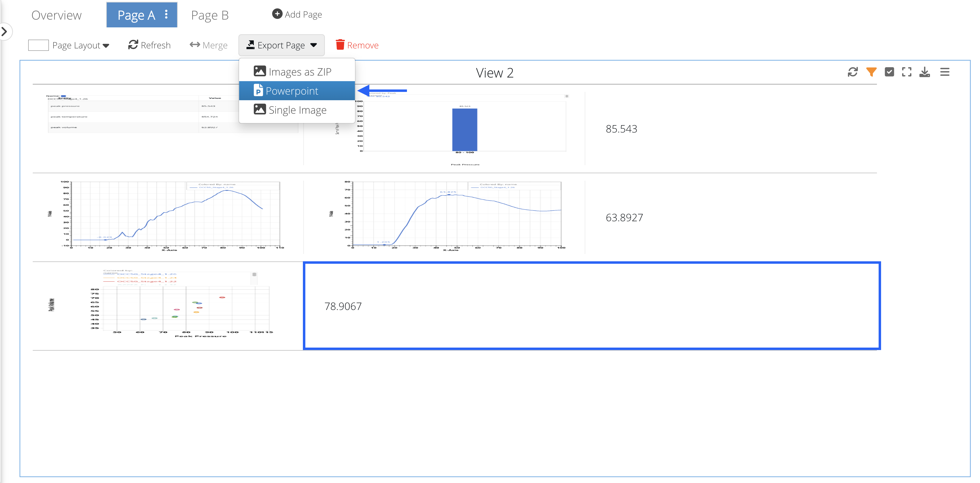Select the Page A tab
The height and width of the screenshot is (483, 980).
[x=142, y=15]
